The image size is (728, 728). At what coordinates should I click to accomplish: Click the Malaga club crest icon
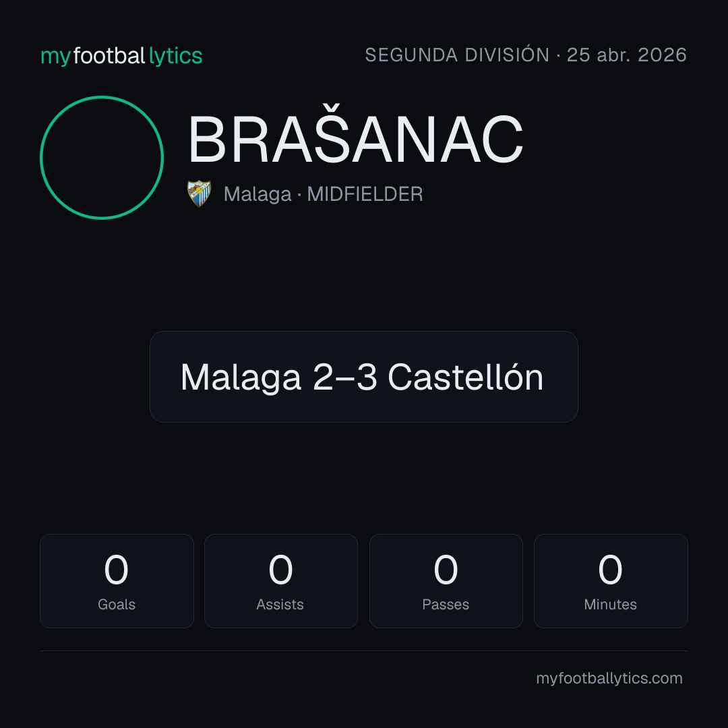click(x=199, y=193)
